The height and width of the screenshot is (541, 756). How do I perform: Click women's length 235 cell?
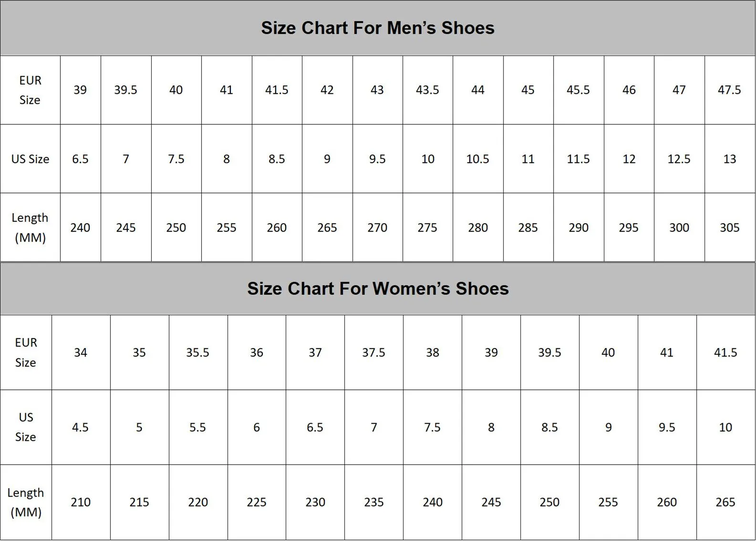[x=373, y=502]
